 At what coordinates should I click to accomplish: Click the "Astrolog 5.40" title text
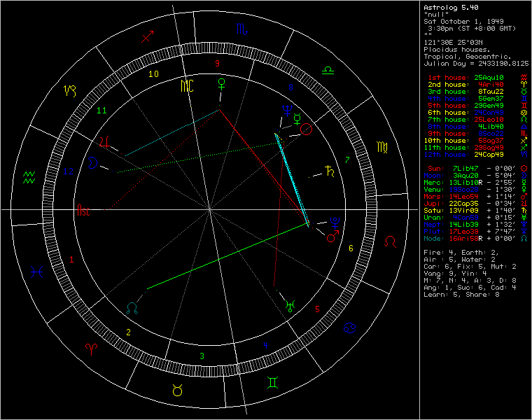tap(449, 8)
